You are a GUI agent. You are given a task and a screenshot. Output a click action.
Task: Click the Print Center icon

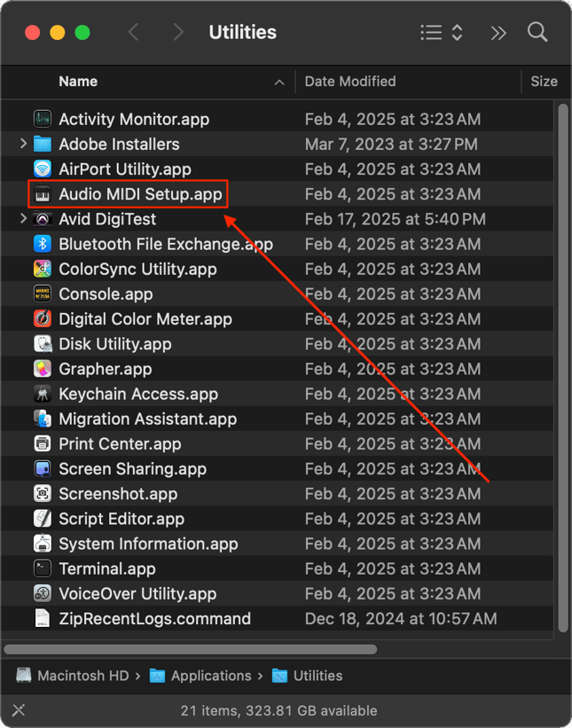(43, 444)
